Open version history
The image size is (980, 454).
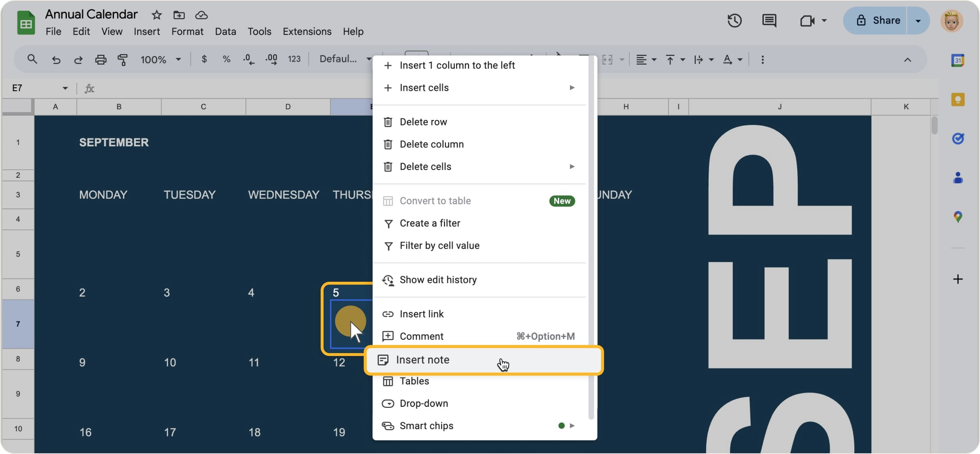pos(734,21)
